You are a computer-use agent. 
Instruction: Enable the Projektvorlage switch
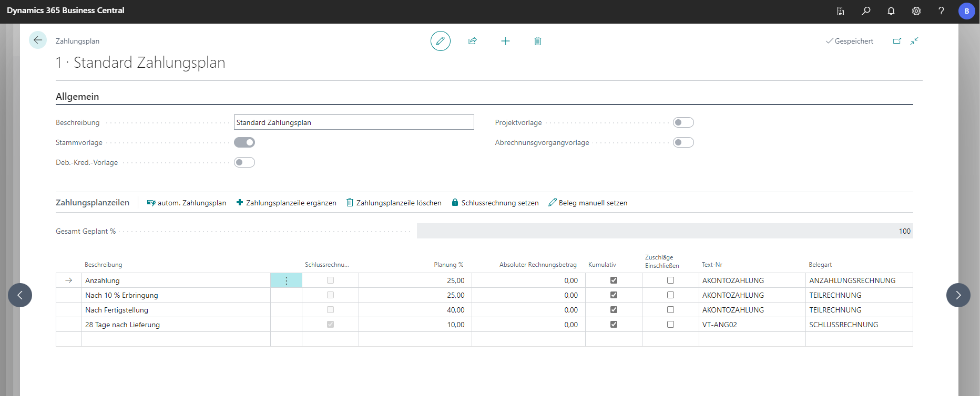(x=683, y=122)
